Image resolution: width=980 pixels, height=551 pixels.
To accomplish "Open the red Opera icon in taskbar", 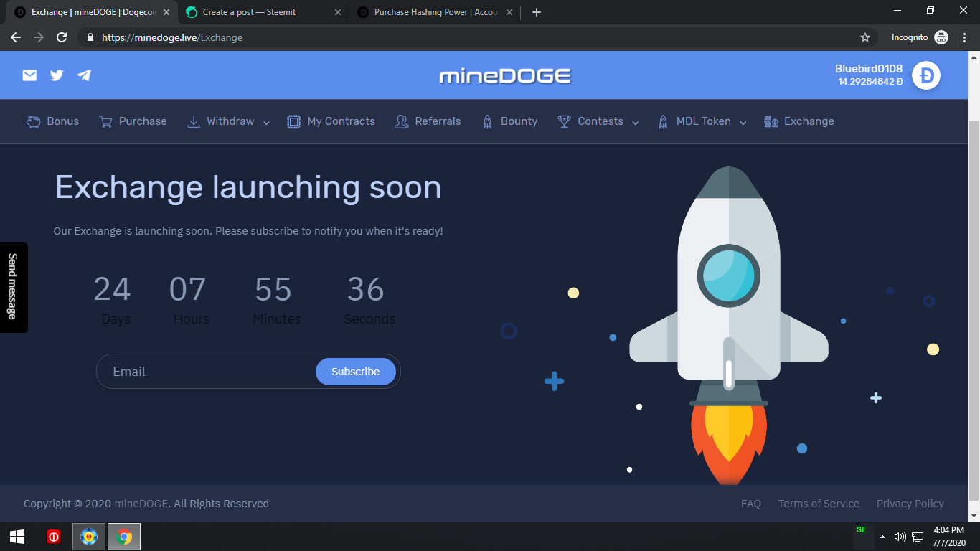I will pos(54,537).
